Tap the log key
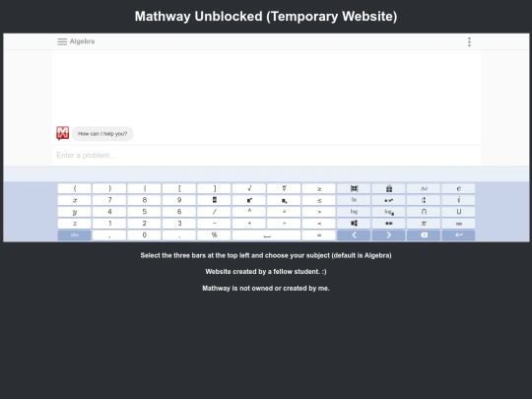Viewport: 532px width, 399px height. [354, 212]
